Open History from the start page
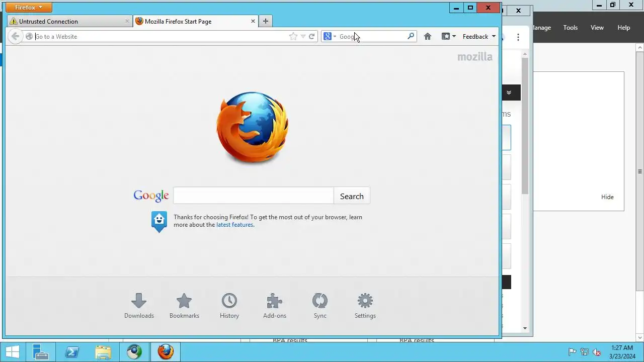Image resolution: width=644 pixels, height=362 pixels. coord(229,306)
